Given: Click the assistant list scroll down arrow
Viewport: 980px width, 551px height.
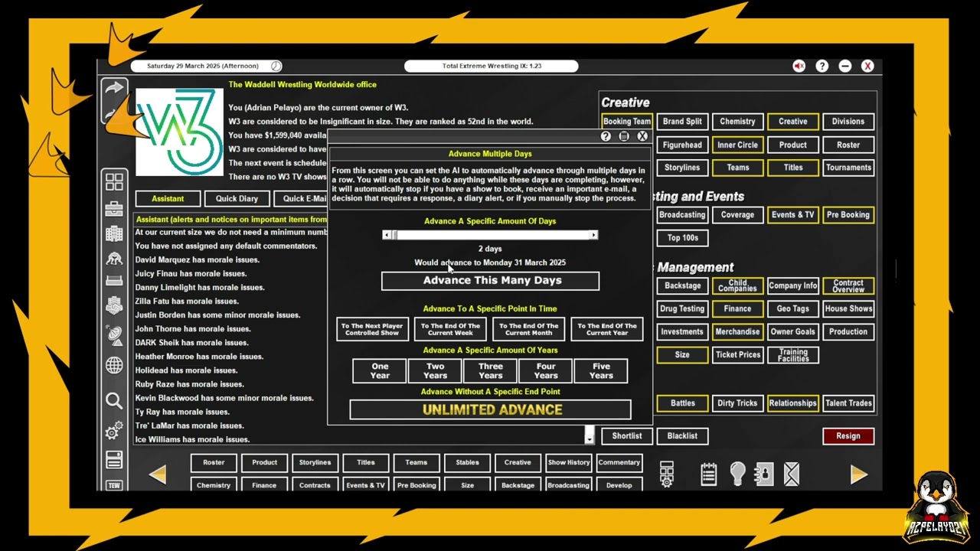Looking at the screenshot, I should coord(589,439).
